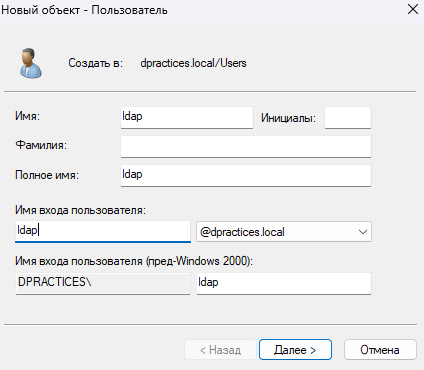Select the Полное имя (full name) field
This screenshot has height=370, width=424.
[246, 175]
